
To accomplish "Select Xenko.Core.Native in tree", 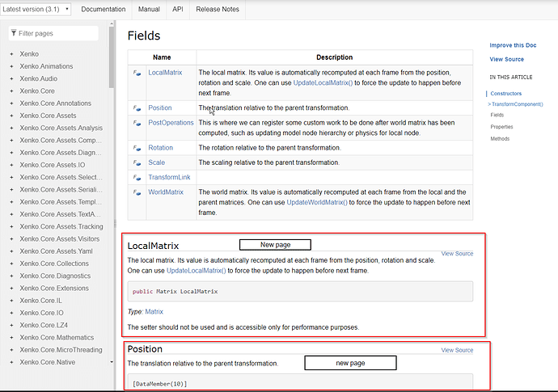I will point(48,362).
